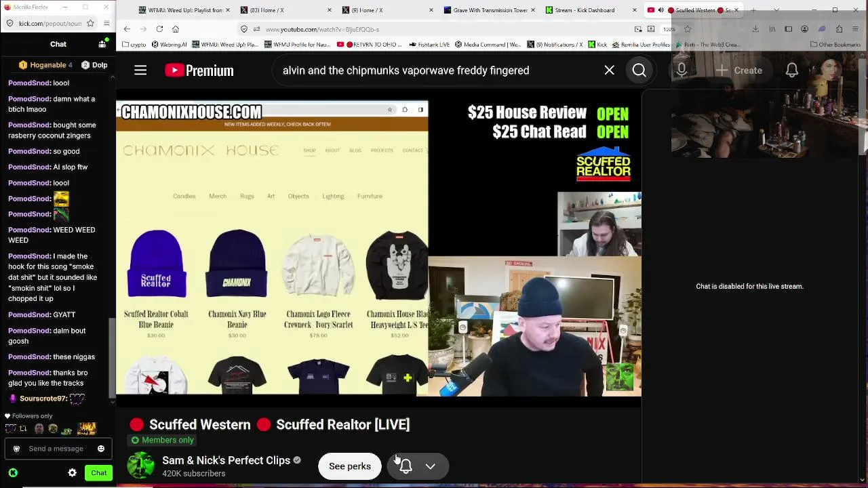The image size is (868, 488).
Task: Reload the YouTube page
Action: tap(159, 29)
